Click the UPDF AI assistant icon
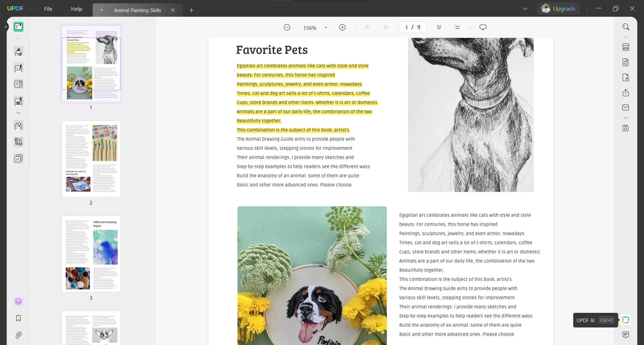The image size is (644, 345). [625, 320]
